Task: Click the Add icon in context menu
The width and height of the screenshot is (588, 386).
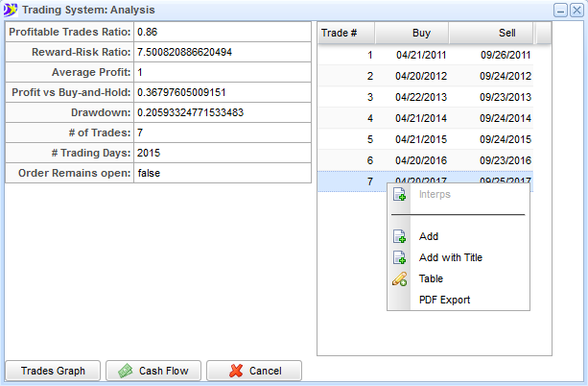Action: pyautogui.click(x=400, y=236)
